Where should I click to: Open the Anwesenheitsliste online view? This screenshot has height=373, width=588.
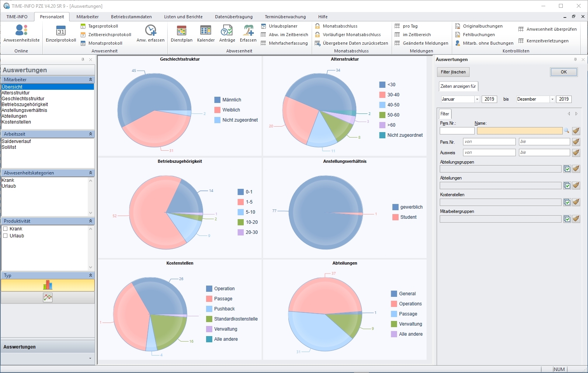(x=21, y=33)
